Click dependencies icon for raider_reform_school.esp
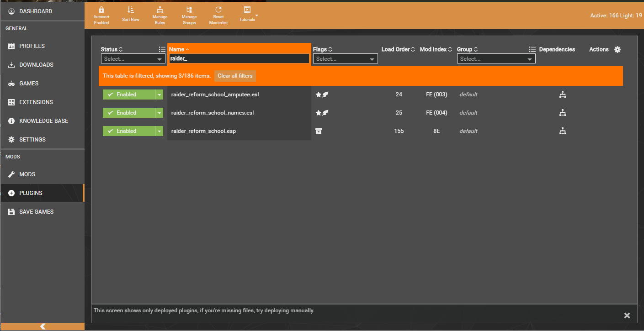Image resolution: width=644 pixels, height=331 pixels. point(563,131)
